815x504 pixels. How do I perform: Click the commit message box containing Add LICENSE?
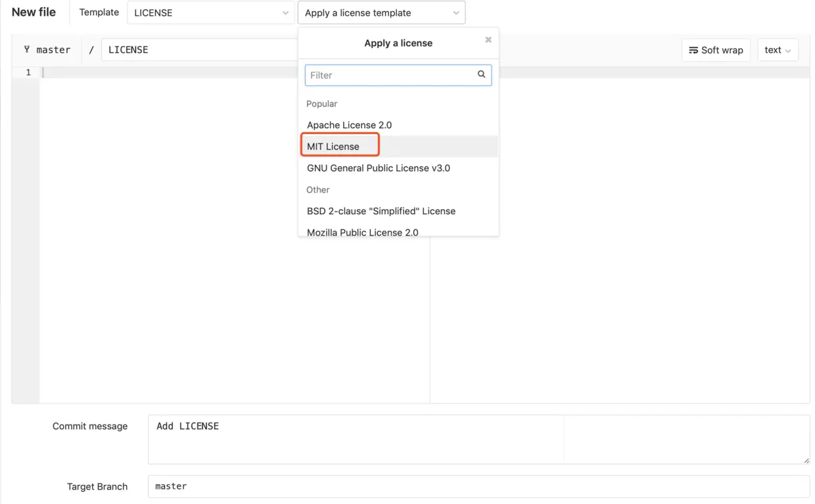pos(355,439)
